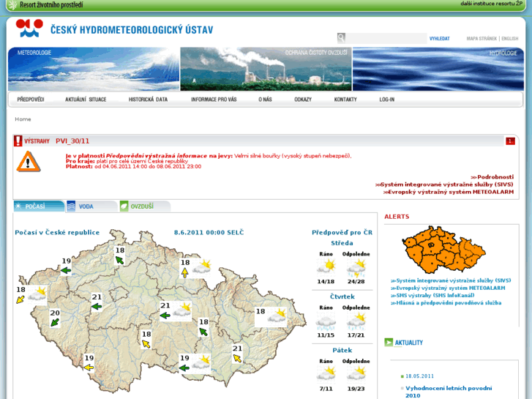The height and width of the screenshot is (399, 532).
Task: Click the cloud-sun icon beside central 21
Action: 181,310
